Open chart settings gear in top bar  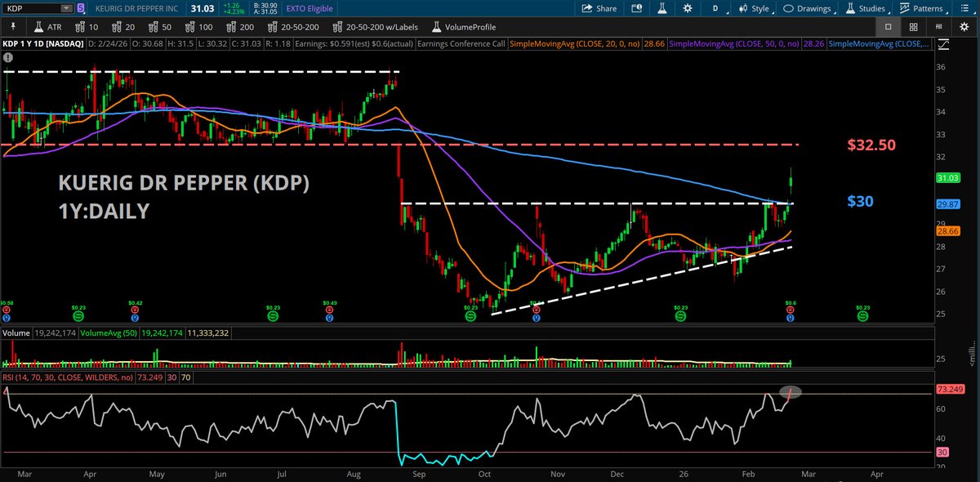click(x=688, y=8)
